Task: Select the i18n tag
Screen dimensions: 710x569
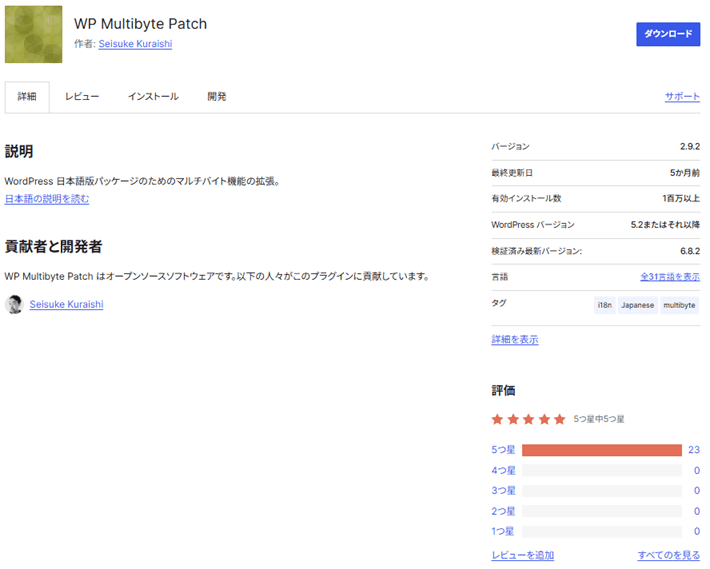Action: pyautogui.click(x=604, y=305)
